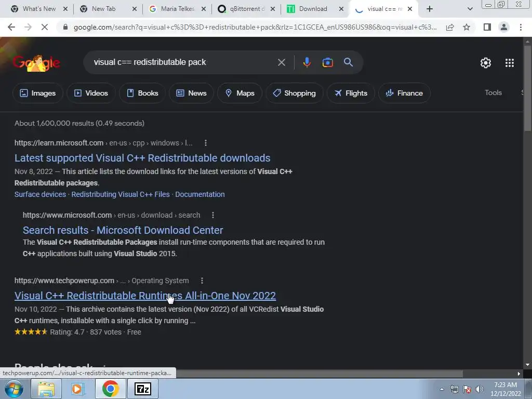532x399 pixels.
Task: Open more options for microsoft.com download result
Action: tap(212, 215)
